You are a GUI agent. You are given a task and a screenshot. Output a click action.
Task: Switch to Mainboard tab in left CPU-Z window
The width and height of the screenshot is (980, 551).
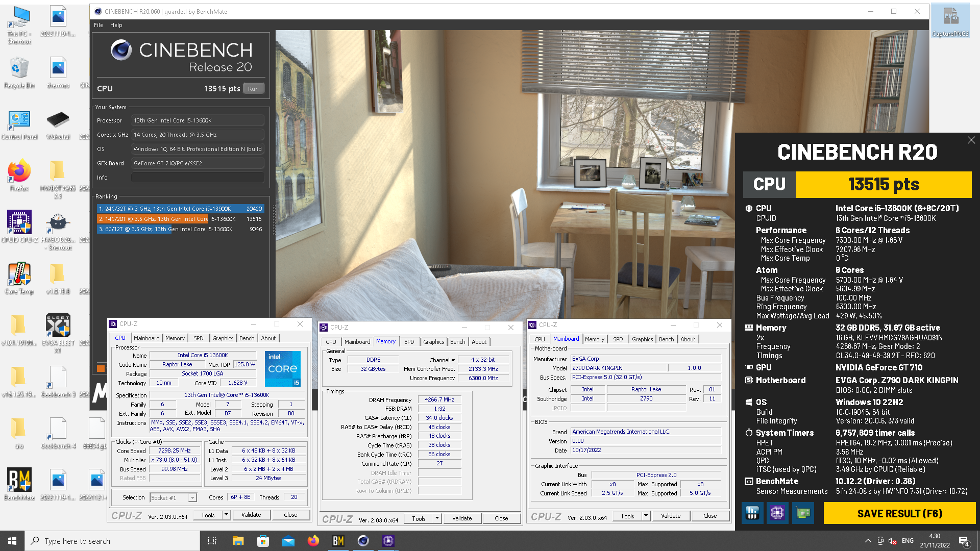click(x=146, y=338)
